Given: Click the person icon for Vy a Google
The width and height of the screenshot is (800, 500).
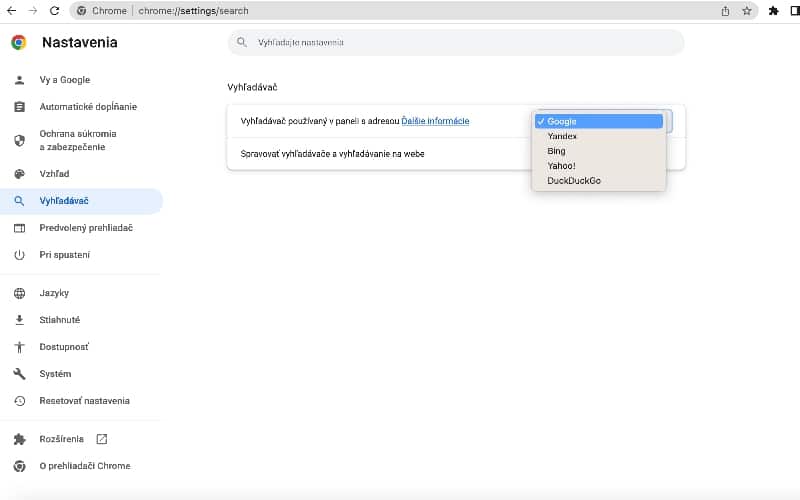Looking at the screenshot, I should pyautogui.click(x=19, y=80).
